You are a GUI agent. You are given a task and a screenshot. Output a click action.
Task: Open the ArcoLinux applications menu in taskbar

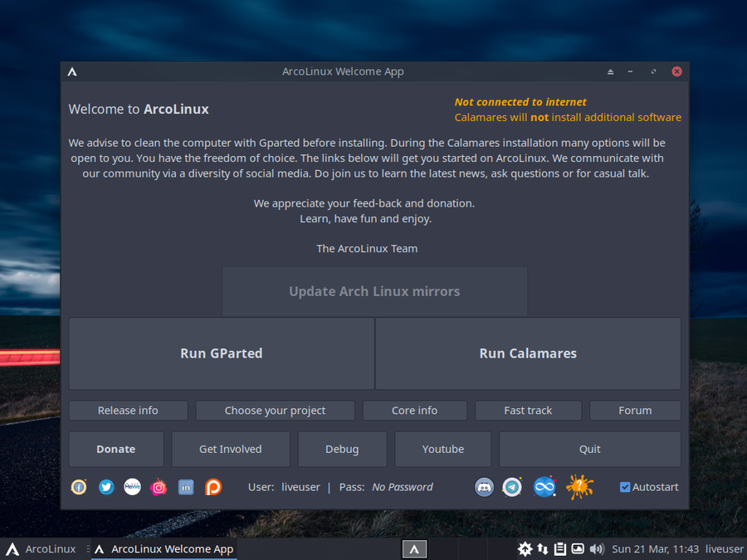coord(41,549)
